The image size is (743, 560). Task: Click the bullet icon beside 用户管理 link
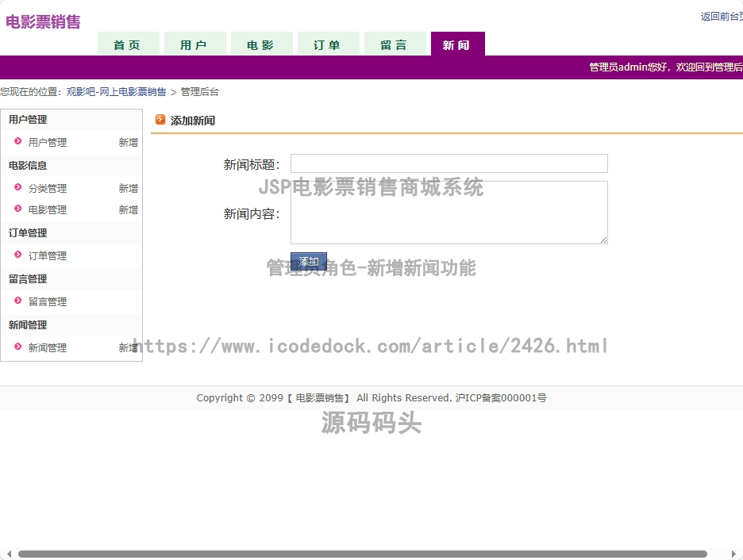pos(18,141)
